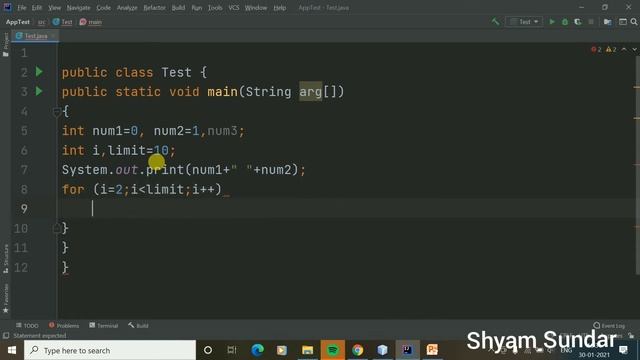Toggle the Project tool window sidebar button

click(x=6, y=44)
